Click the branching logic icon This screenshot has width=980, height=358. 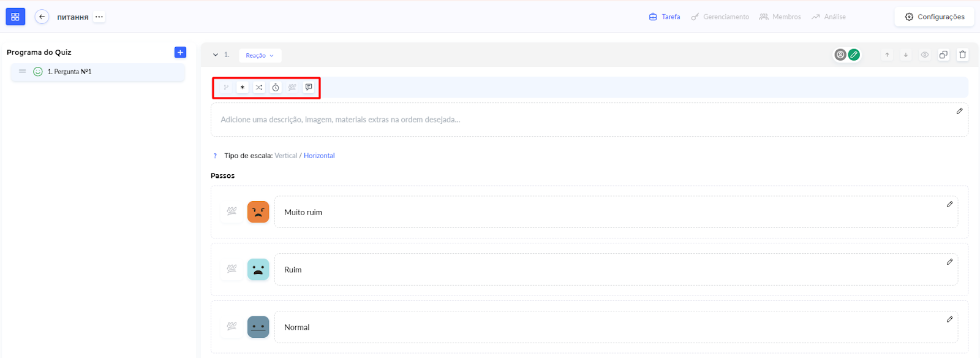click(226, 88)
